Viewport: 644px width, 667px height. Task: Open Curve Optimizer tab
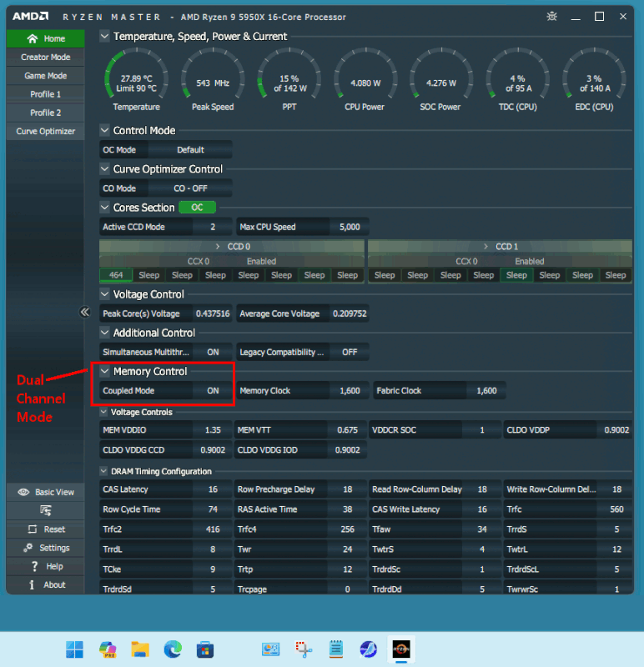click(46, 132)
